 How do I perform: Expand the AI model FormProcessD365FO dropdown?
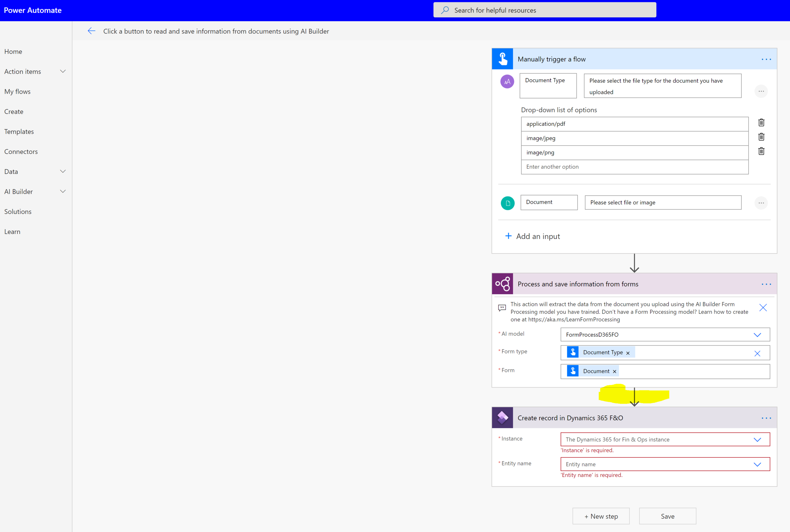point(758,334)
